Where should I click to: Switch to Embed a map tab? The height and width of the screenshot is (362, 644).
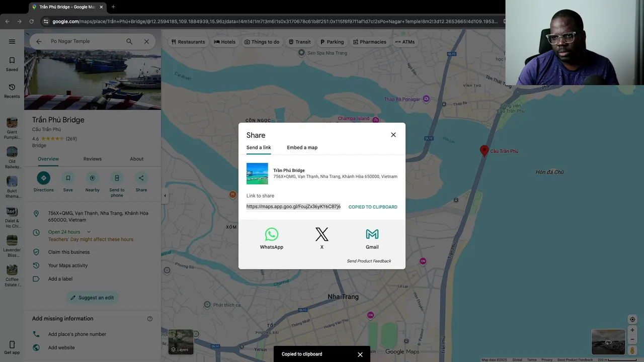click(302, 147)
